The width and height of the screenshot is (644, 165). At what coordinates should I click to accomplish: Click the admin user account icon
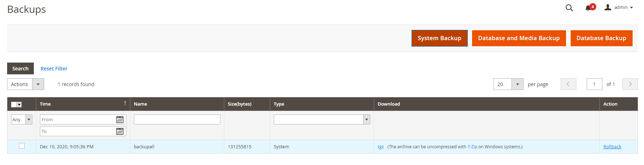coord(608,7)
